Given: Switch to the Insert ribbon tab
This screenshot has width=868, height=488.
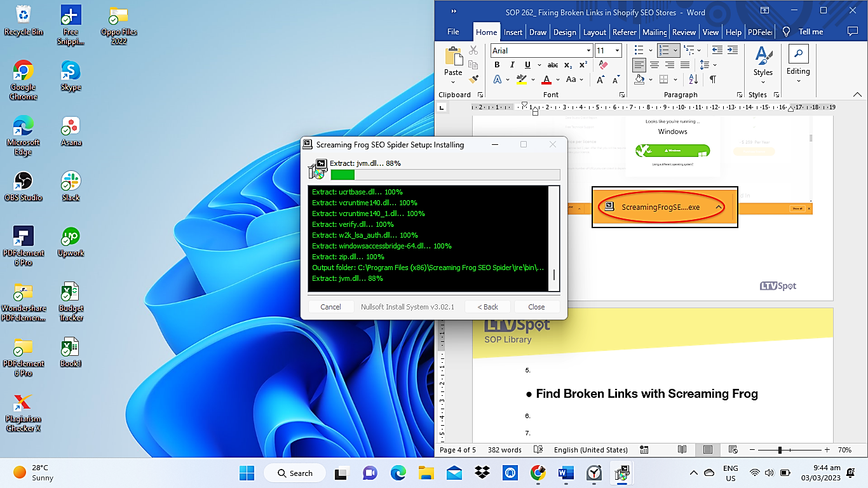Looking at the screenshot, I should click(513, 32).
